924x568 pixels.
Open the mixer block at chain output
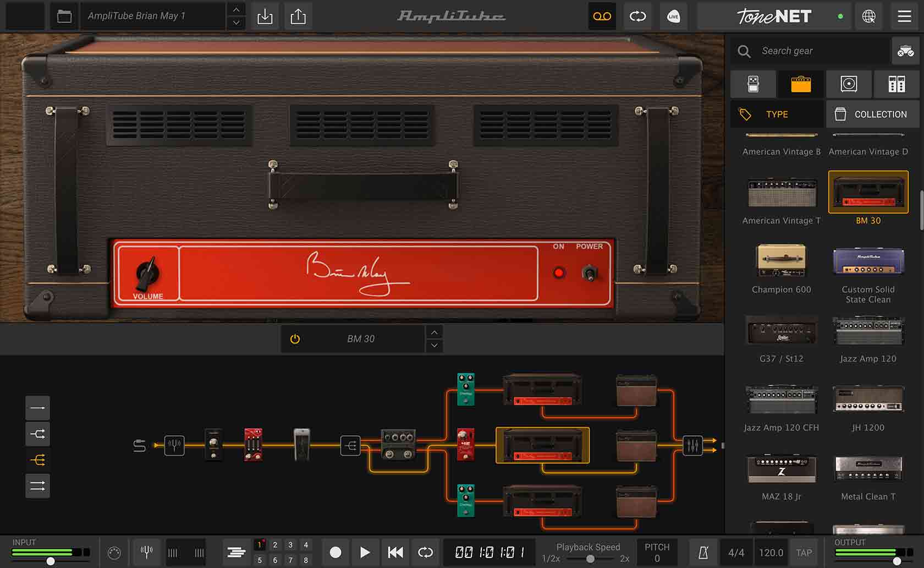point(692,445)
